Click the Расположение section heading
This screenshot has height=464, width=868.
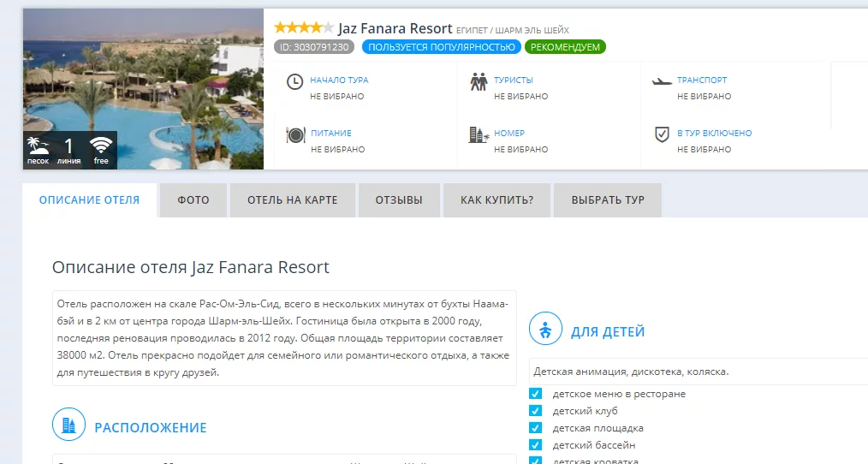click(151, 427)
